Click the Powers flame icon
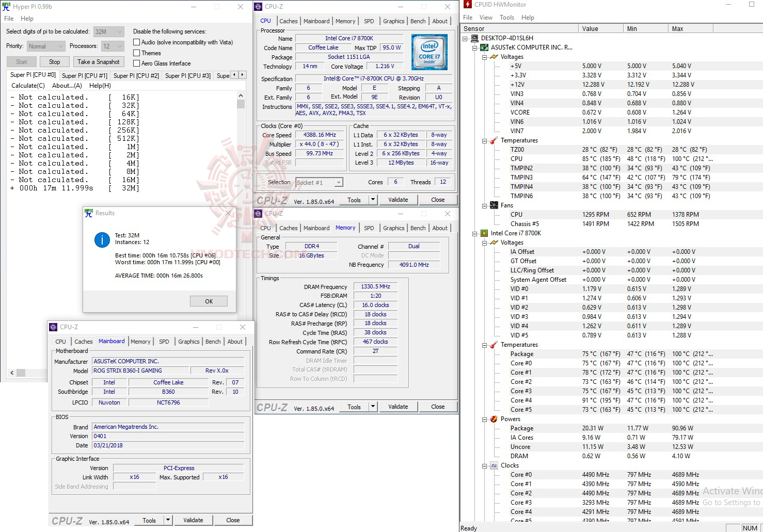The image size is (763, 532). [494, 419]
